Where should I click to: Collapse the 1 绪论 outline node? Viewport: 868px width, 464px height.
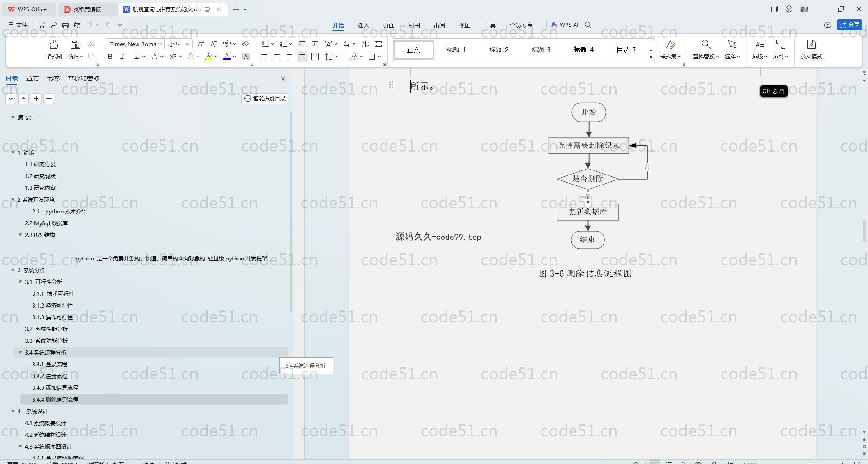tap(13, 152)
